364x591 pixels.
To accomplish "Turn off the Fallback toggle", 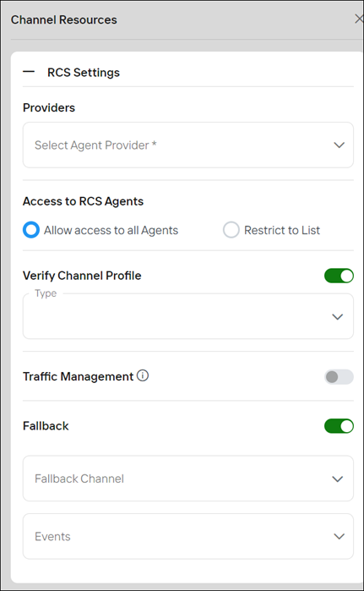I will click(x=339, y=426).
